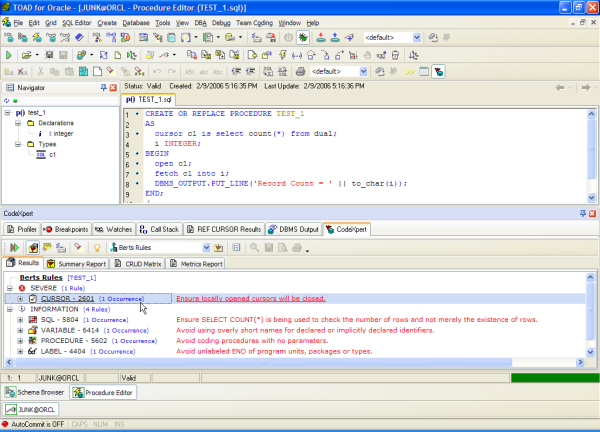Click the open file folder icon

click(x=26, y=55)
